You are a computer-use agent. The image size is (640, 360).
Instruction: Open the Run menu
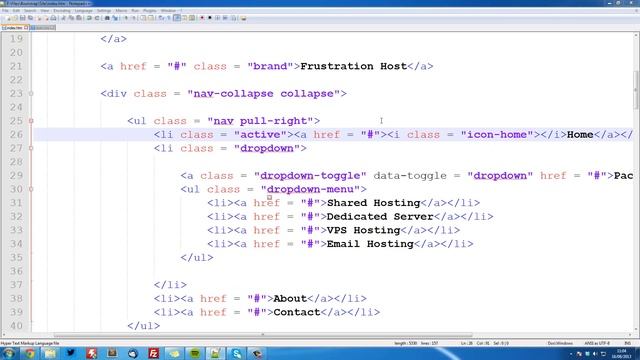(135, 11)
